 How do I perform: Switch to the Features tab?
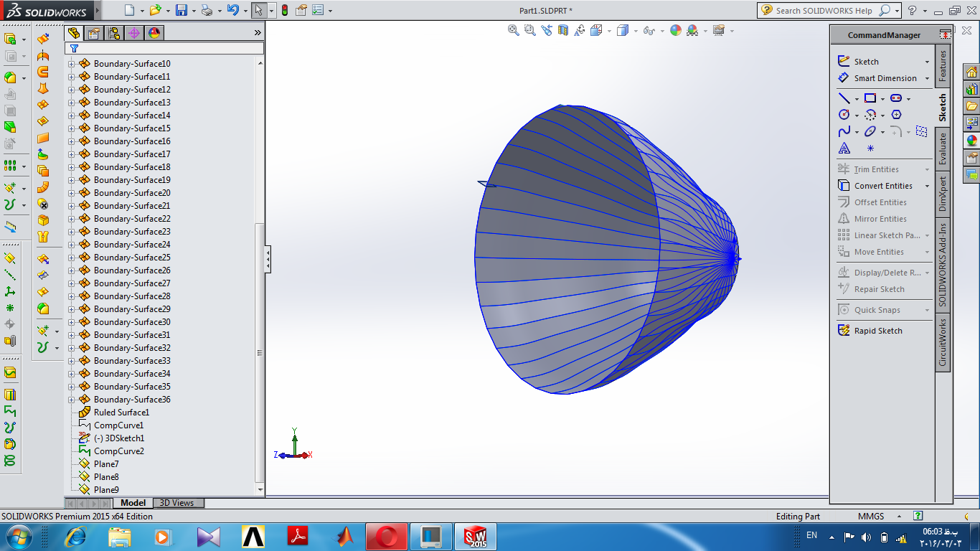[943, 65]
